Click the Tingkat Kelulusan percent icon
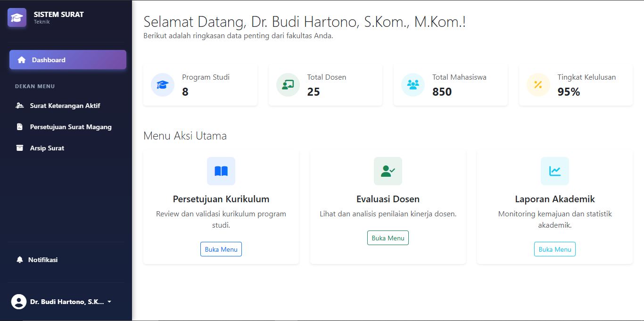This screenshot has height=321, width=644. (538, 85)
